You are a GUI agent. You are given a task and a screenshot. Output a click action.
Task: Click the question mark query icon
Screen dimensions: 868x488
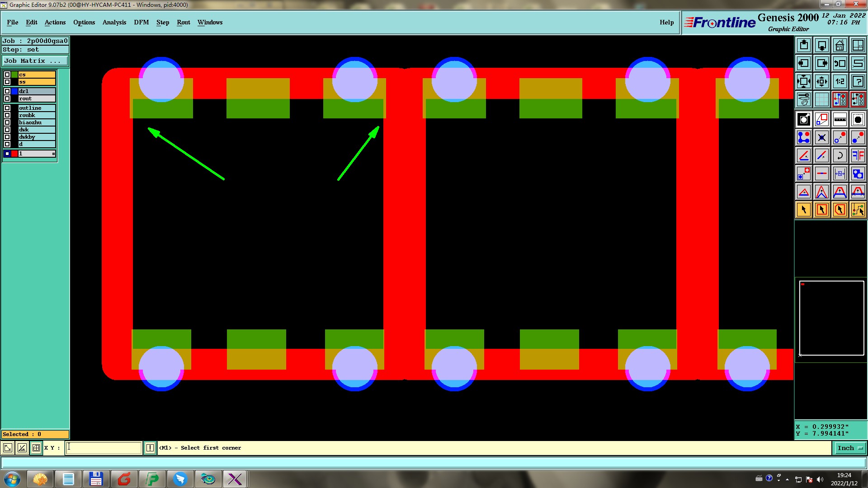(x=858, y=81)
